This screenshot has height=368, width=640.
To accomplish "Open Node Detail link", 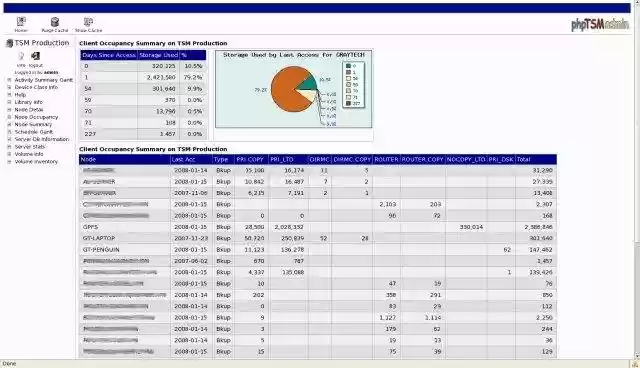I will 29,110.
